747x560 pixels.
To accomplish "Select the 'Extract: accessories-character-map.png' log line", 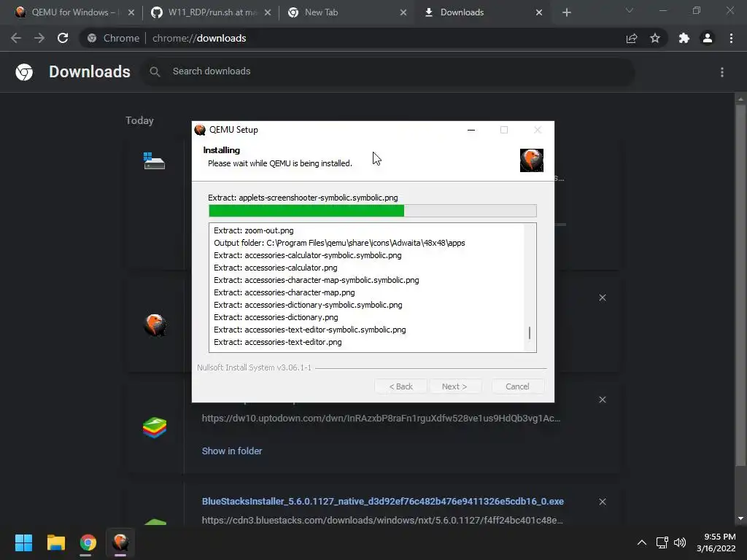I will (x=284, y=292).
